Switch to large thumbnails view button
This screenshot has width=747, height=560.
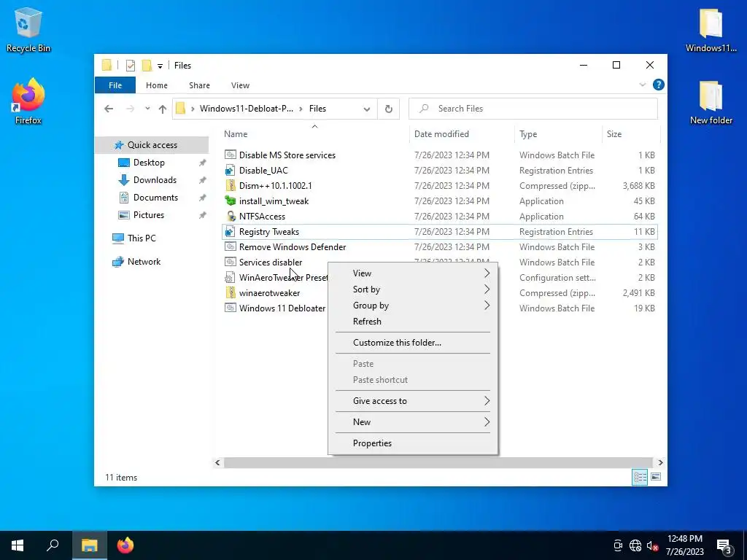656,477
